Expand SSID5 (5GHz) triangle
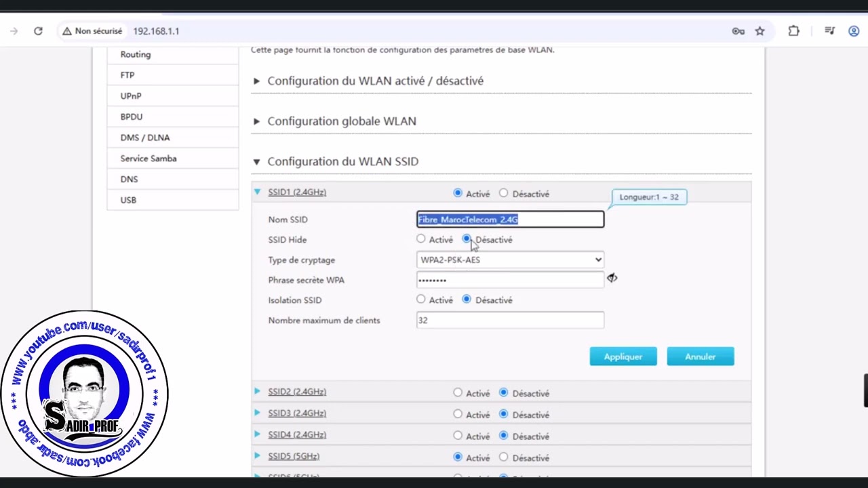 pyautogui.click(x=257, y=456)
